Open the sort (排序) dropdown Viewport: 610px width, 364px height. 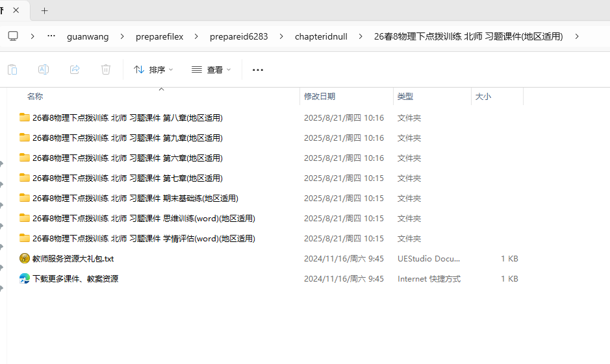153,69
